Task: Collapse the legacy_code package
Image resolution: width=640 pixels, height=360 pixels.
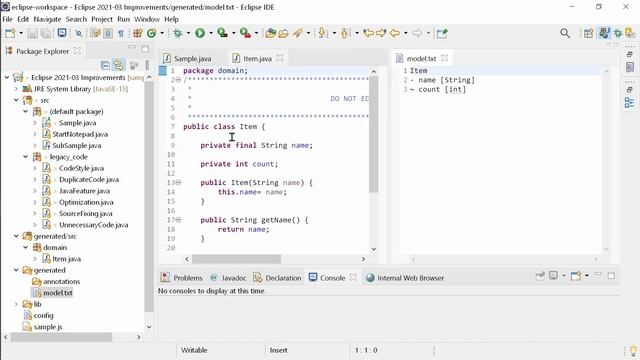Action: pos(26,157)
